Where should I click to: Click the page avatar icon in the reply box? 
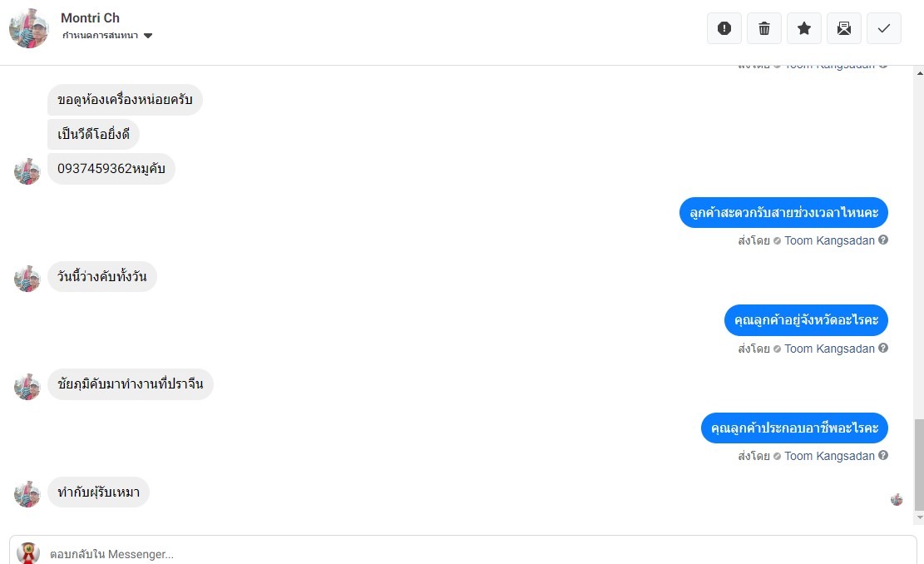click(28, 552)
